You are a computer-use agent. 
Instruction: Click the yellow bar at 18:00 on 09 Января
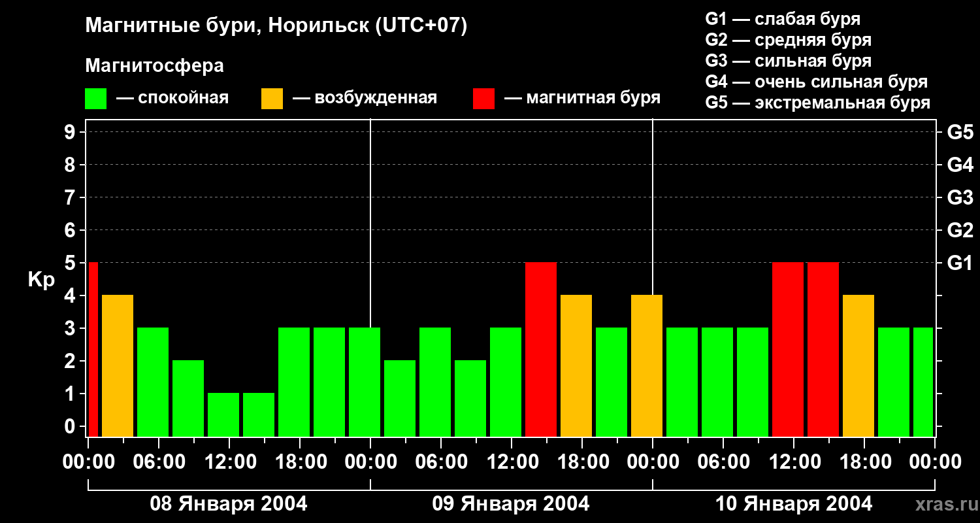click(x=576, y=365)
